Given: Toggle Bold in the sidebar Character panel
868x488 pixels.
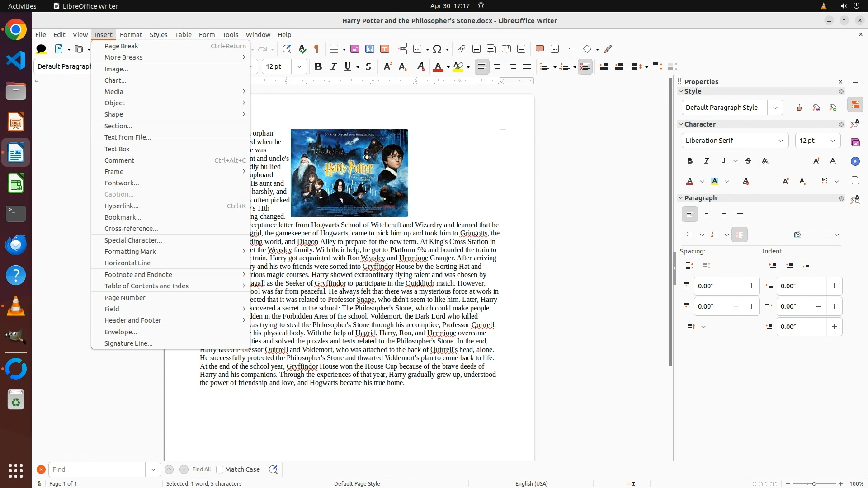Looking at the screenshot, I should tap(690, 161).
